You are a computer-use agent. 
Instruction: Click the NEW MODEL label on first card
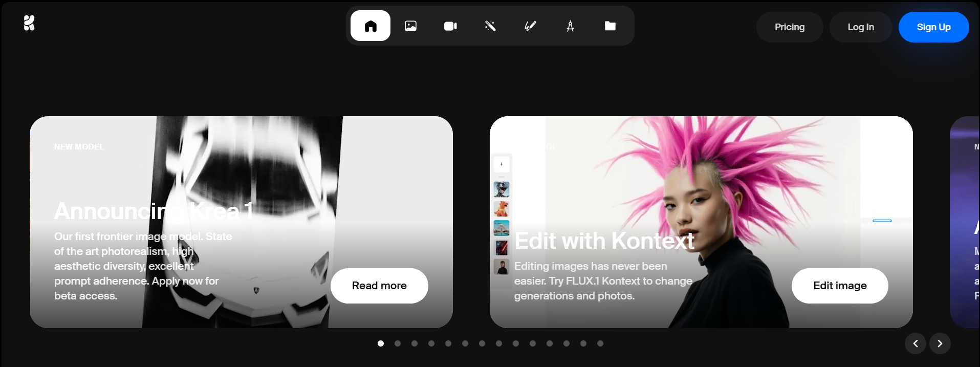coord(79,147)
